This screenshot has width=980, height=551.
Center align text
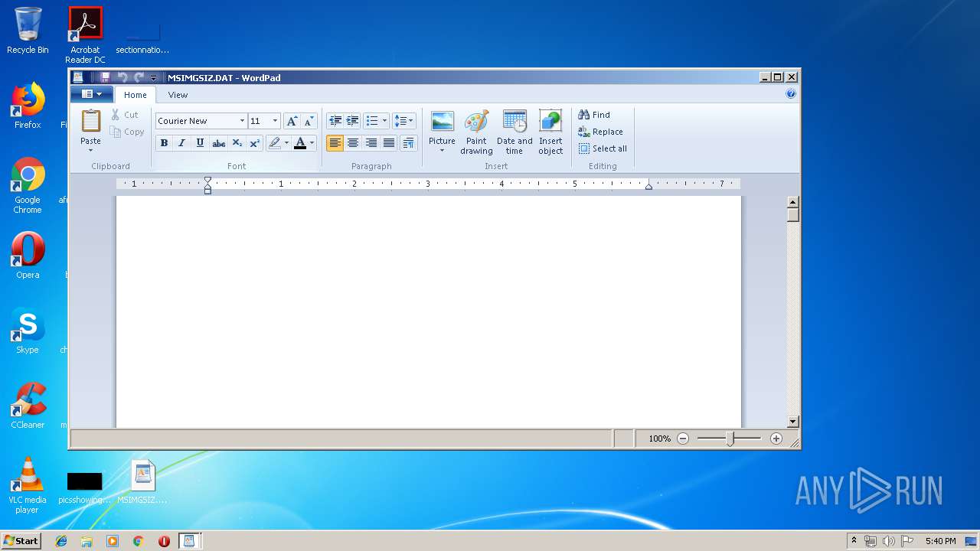(x=353, y=143)
